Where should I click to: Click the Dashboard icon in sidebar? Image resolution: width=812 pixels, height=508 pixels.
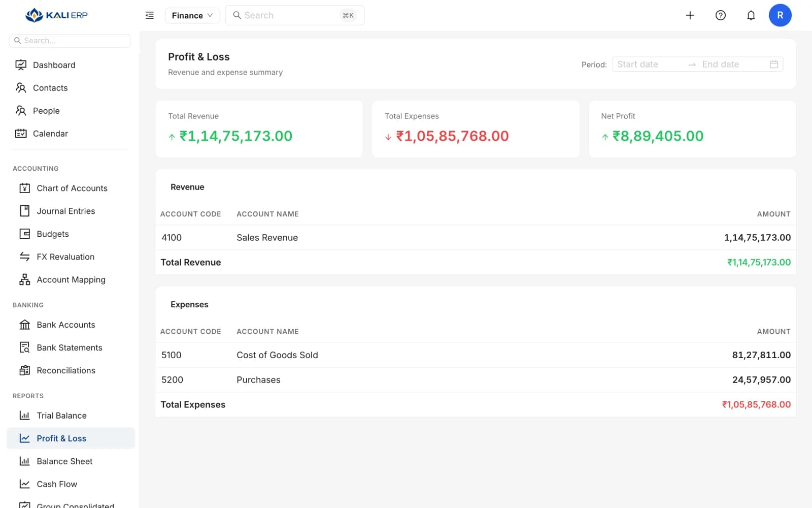pyautogui.click(x=21, y=65)
